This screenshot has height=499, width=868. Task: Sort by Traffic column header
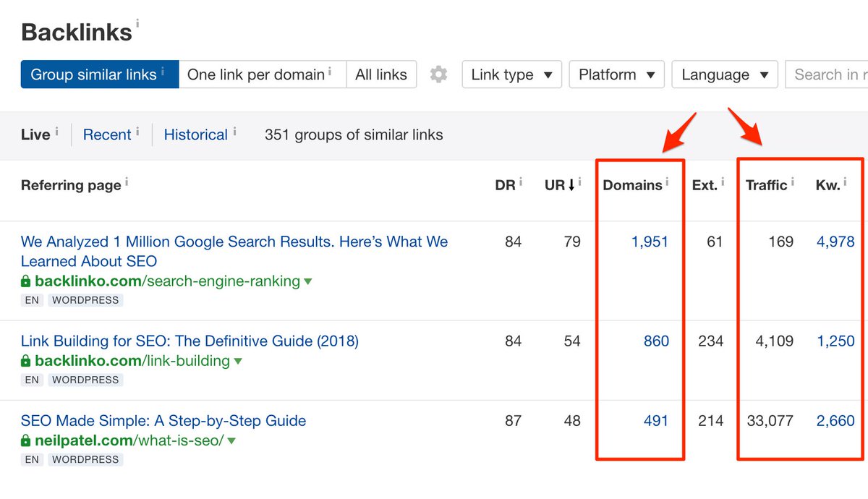[x=766, y=185]
